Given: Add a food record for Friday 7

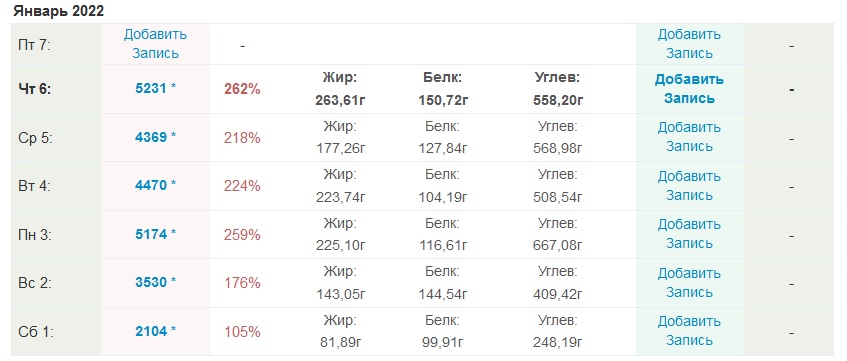Looking at the screenshot, I should pyautogui.click(x=156, y=44).
